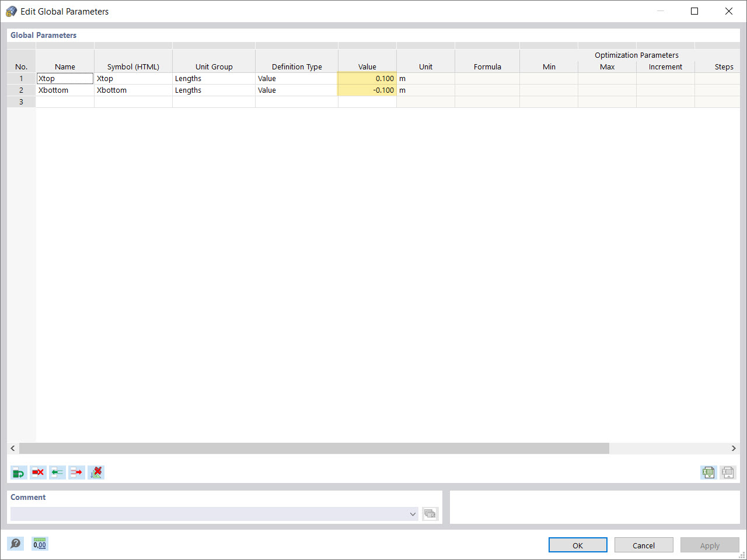Click the disconnect rows icon

pyautogui.click(x=76, y=473)
